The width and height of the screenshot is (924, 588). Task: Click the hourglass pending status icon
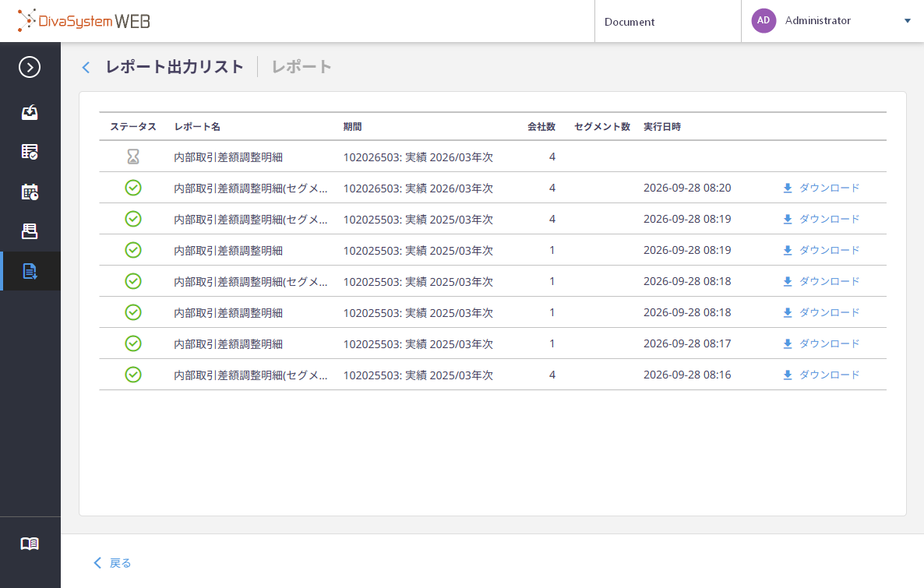[x=133, y=157]
